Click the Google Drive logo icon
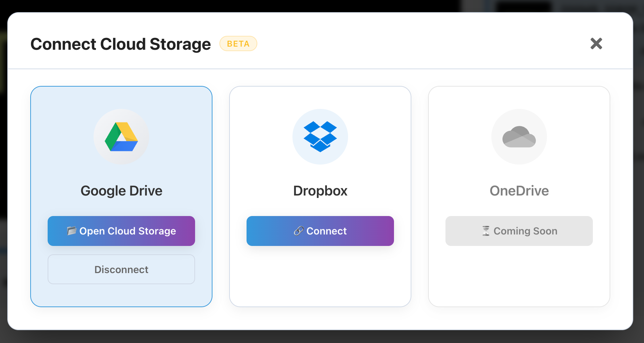644x343 pixels. pyautogui.click(x=121, y=137)
